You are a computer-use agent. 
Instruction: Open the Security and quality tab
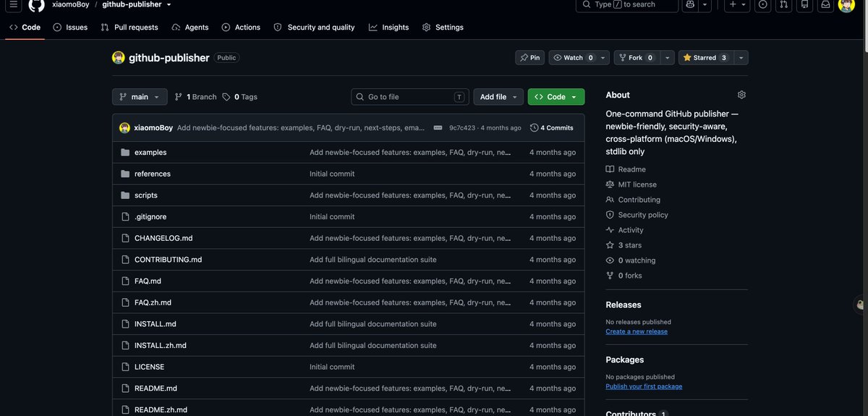tap(314, 27)
